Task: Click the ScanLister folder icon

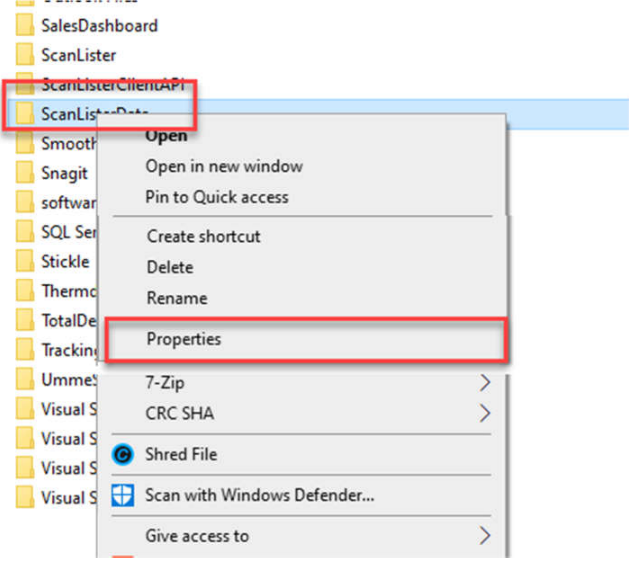Action: pyautogui.click(x=25, y=55)
